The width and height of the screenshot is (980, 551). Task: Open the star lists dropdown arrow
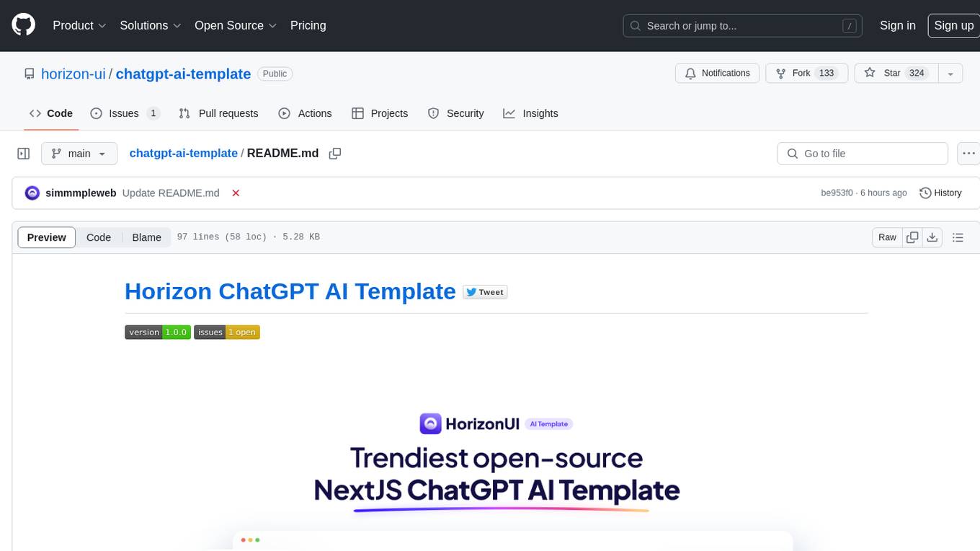click(950, 74)
